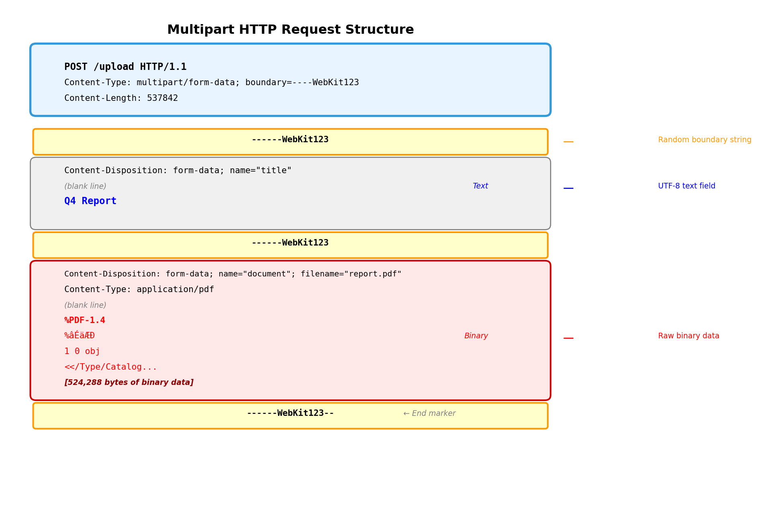The height and width of the screenshot is (532, 759).
Task: Click the closing '------WebKit123--' boundary
Action: [x=290, y=413]
